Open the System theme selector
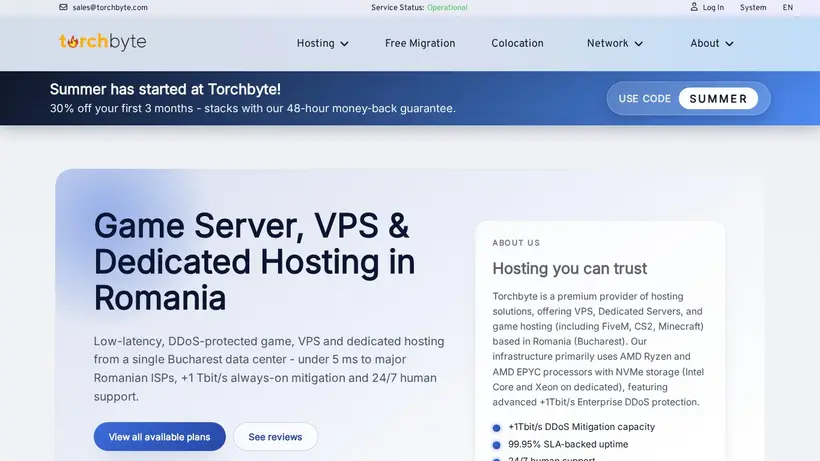820x461 pixels. click(x=753, y=8)
